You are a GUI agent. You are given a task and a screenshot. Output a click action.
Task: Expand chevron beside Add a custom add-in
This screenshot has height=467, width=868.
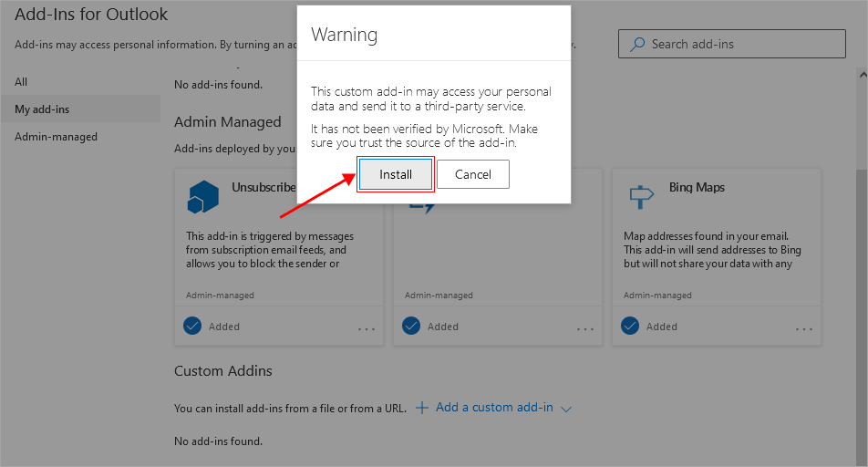pyautogui.click(x=566, y=409)
